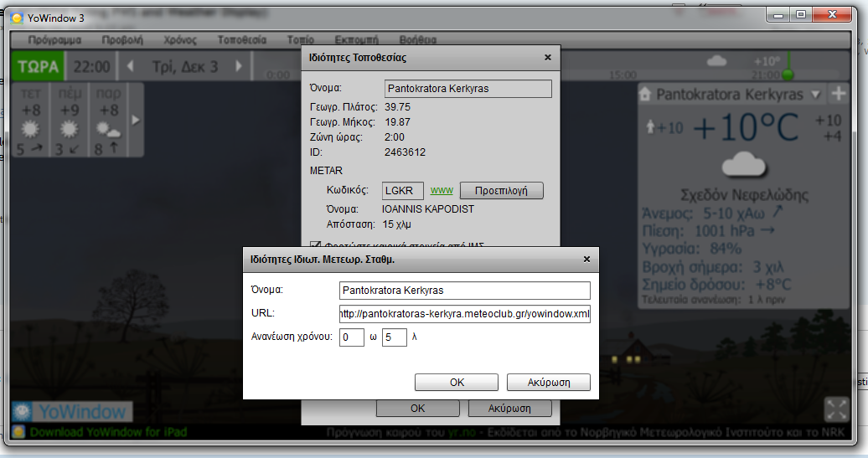Close the Ιδιότητες Ιδιωτ. Μετεωρ. Σταθμ. dialog
The width and height of the screenshot is (868, 458).
[586, 260]
